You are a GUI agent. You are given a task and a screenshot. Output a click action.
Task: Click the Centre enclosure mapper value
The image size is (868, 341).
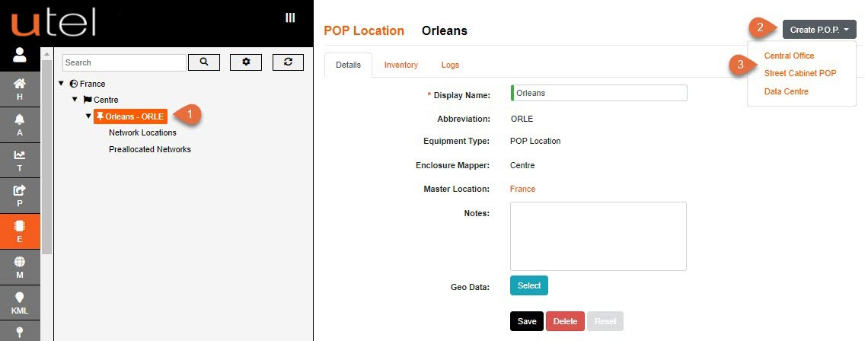[522, 165]
